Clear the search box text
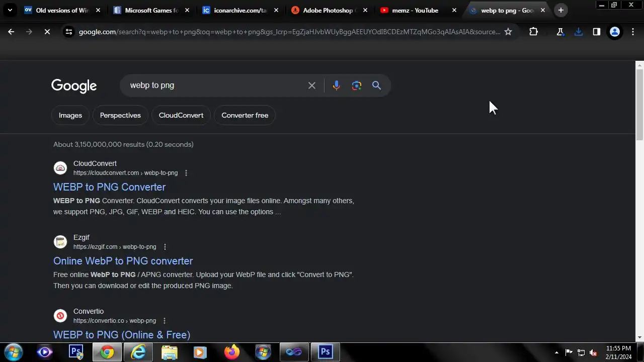 pos(312,85)
